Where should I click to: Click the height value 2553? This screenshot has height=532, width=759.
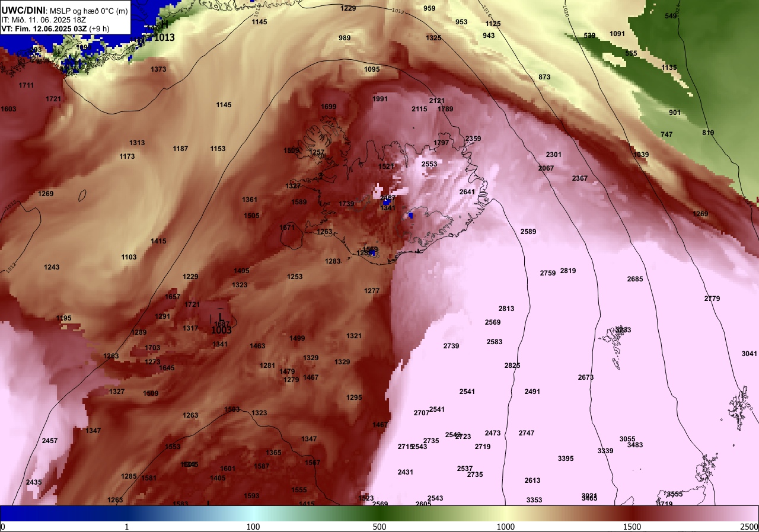pyautogui.click(x=429, y=164)
